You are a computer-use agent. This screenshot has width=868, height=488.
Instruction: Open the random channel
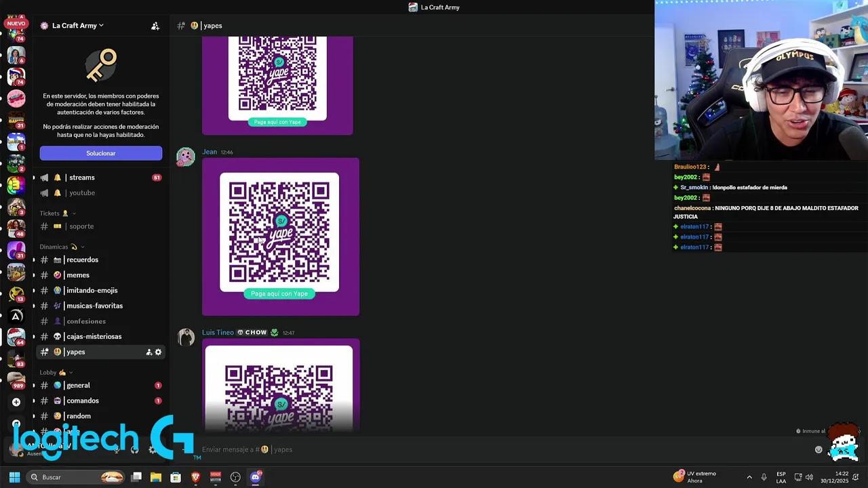[x=99, y=416]
